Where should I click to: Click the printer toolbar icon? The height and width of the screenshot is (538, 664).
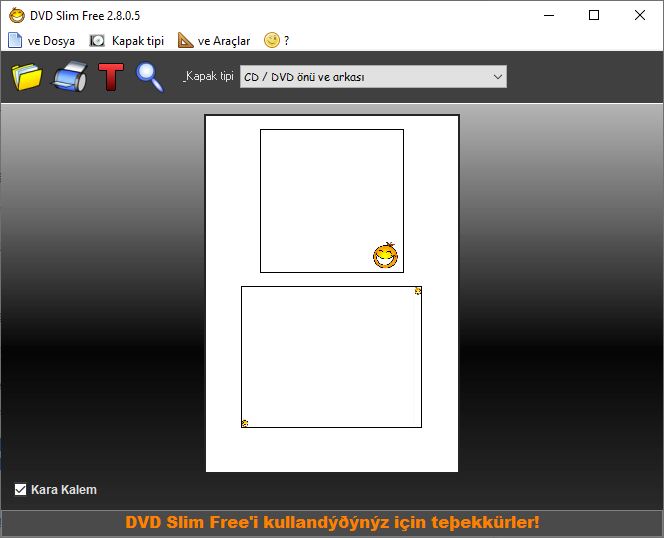[70, 77]
